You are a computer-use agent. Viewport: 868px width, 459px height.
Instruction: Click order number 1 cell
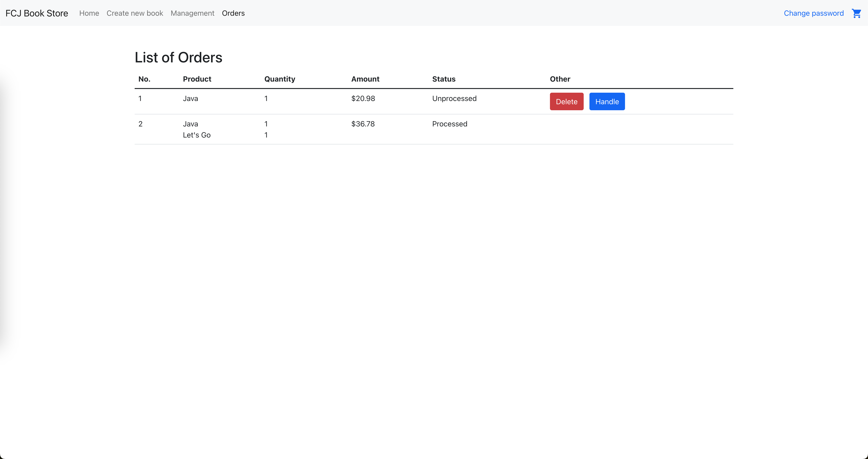[140, 98]
